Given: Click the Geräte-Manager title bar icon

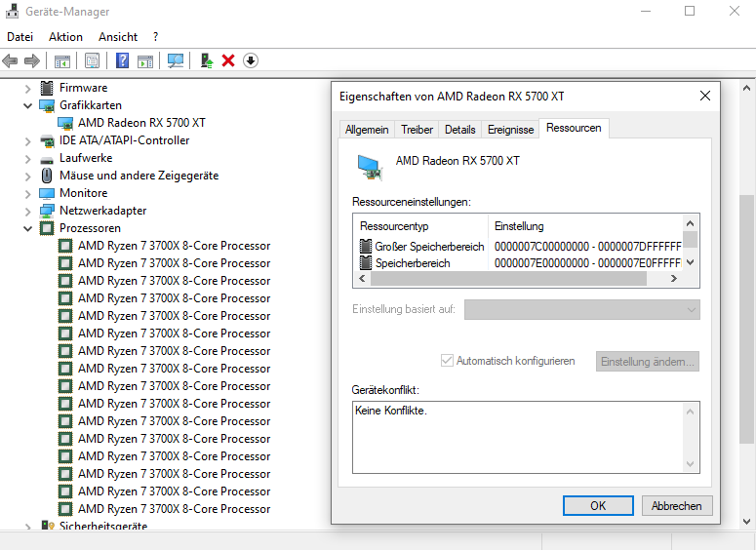Looking at the screenshot, I should (x=12, y=11).
